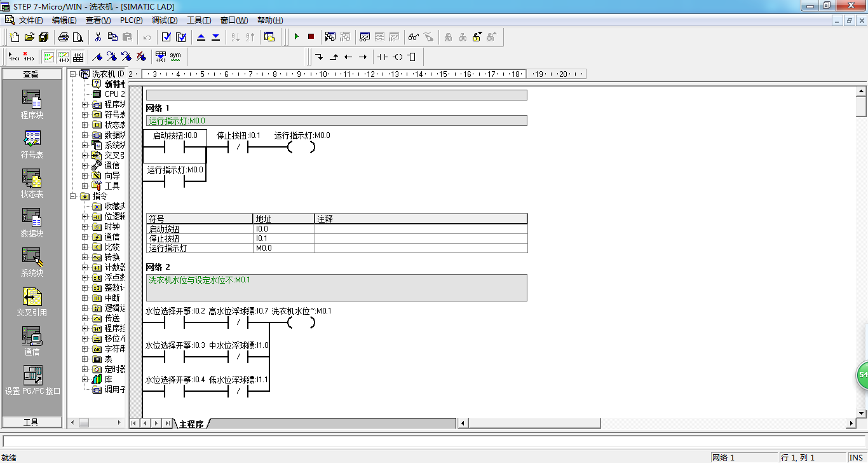
Task: Insert a box instruction from the ladder toolbar
Action: point(412,57)
